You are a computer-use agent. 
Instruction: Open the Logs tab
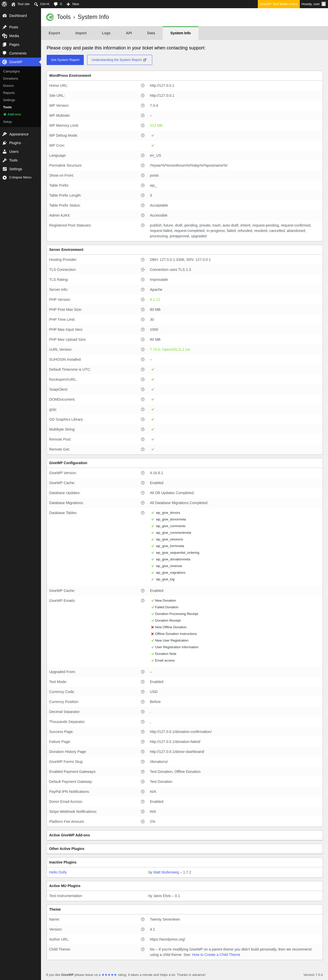[x=106, y=33]
